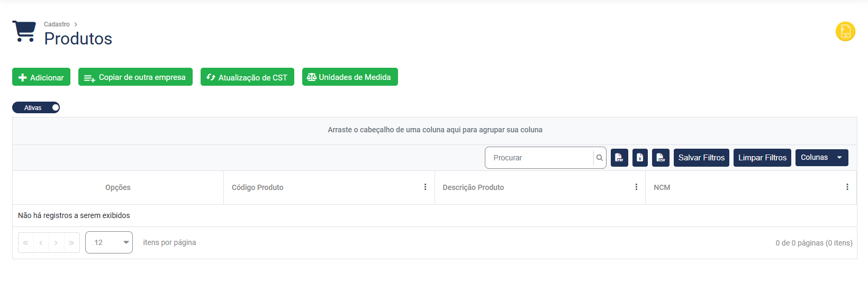Open the items per page dropdown
Viewport: 868px width, 281px height.
(x=109, y=242)
